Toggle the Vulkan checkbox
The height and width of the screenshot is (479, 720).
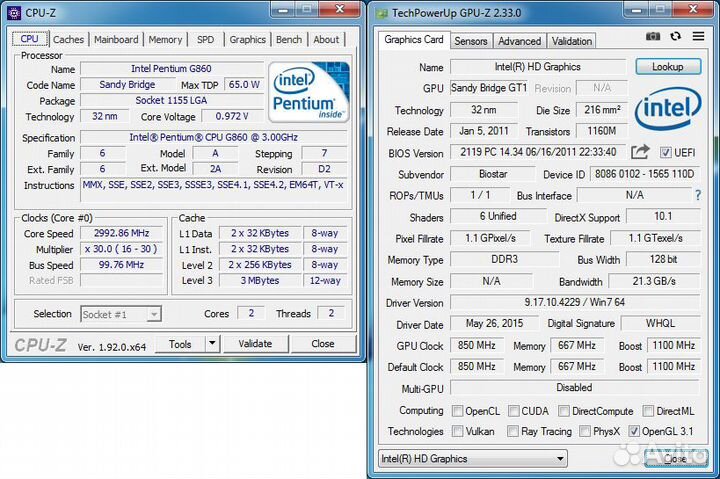coord(457,431)
